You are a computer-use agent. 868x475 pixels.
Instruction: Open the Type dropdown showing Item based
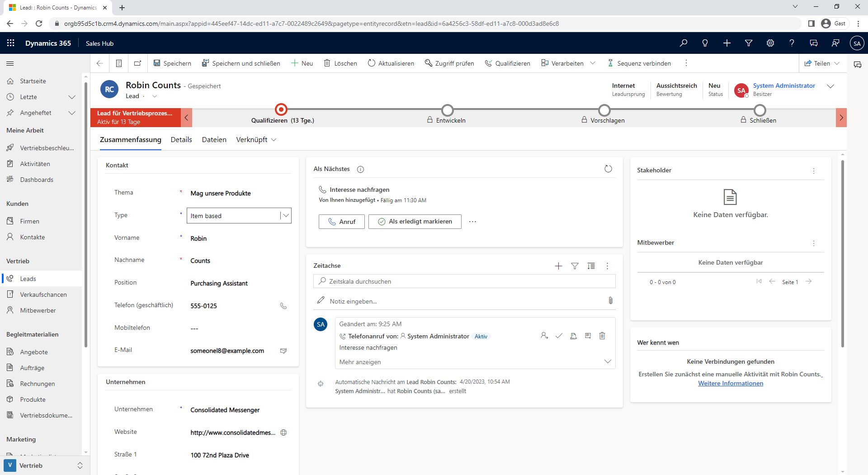click(x=285, y=216)
